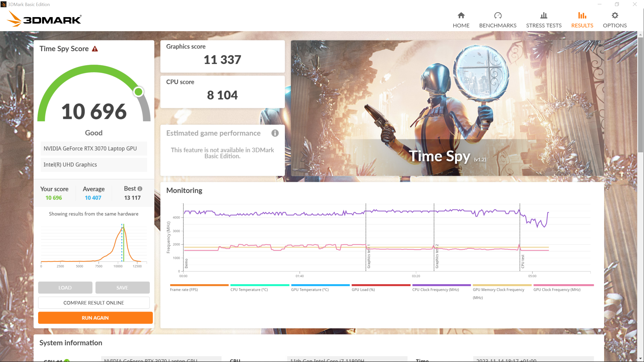Click the scrollbar up arrow
Viewport: 644px width, 362px height.
tap(640, 34)
